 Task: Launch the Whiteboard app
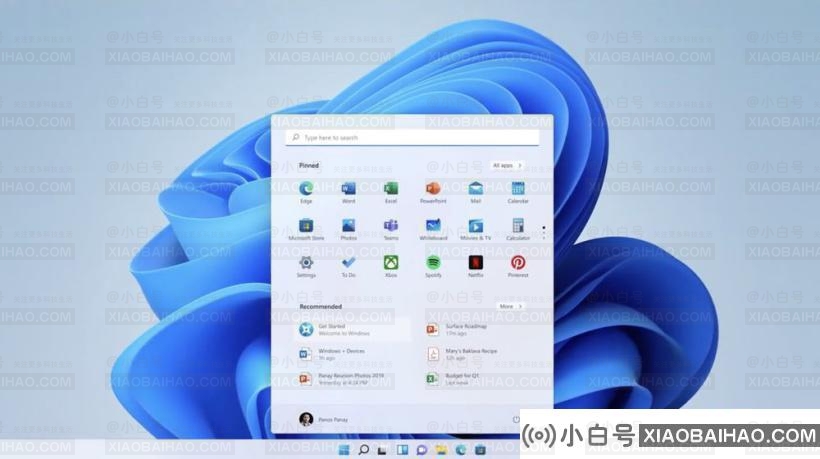pyautogui.click(x=433, y=230)
